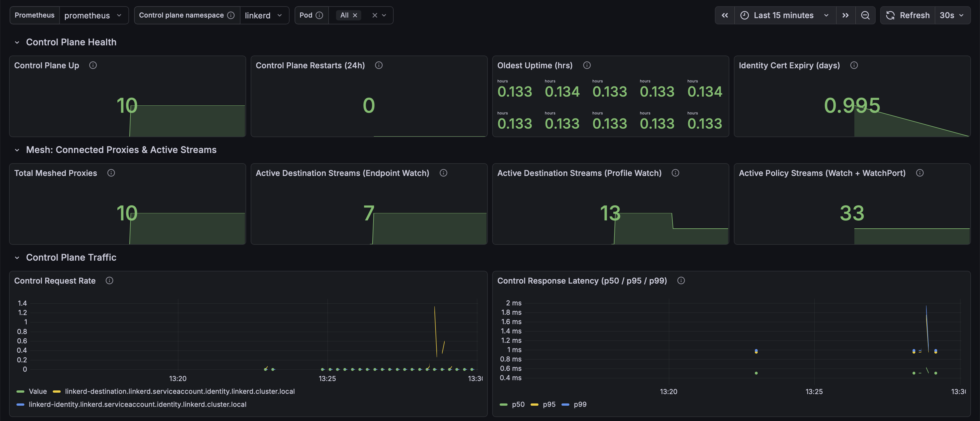
Task: Show info for Control Request Rate panel
Action: point(109,280)
